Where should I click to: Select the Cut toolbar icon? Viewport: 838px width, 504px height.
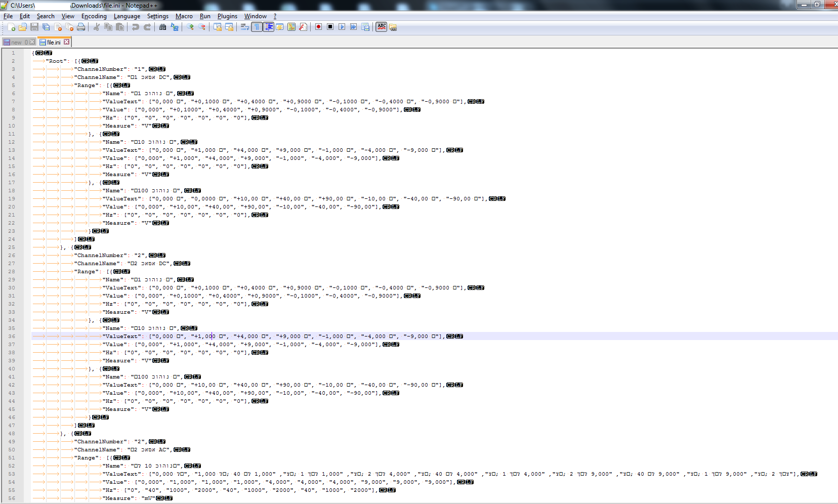(x=96, y=27)
